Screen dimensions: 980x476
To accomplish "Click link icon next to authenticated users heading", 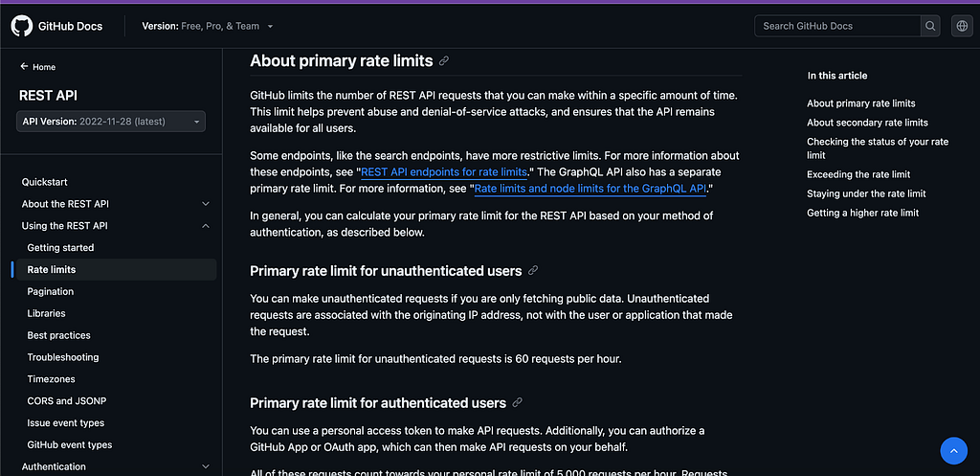I will 517,403.
